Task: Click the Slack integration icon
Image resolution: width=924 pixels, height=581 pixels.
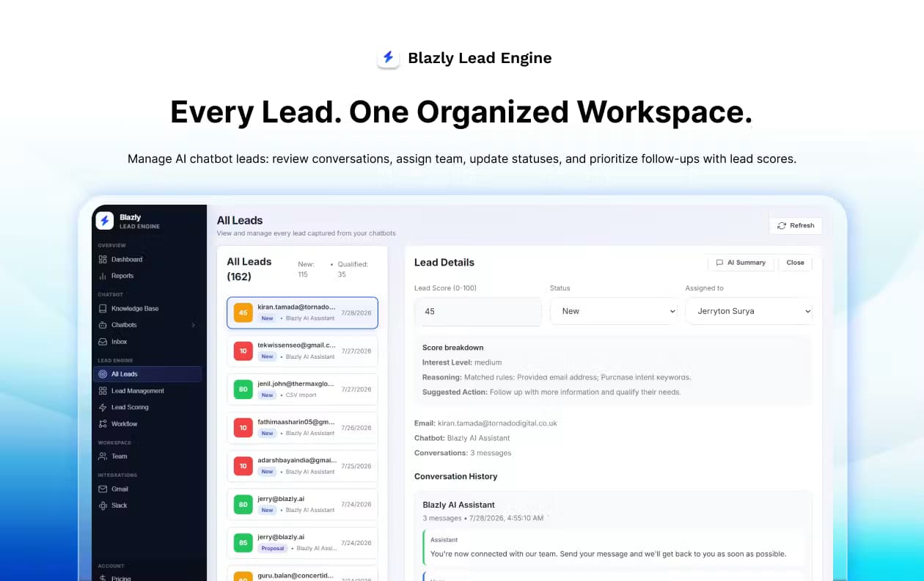Action: tap(103, 505)
